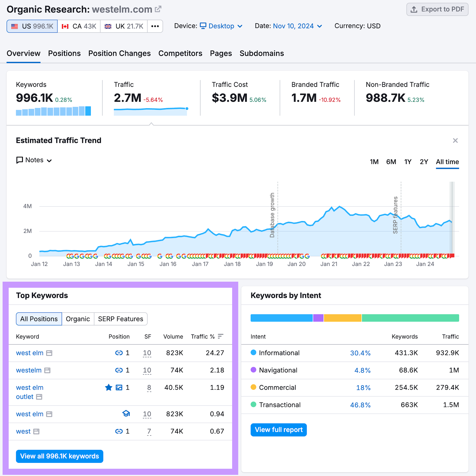This screenshot has width=476, height=476.
Task: Switch to the Positions tab
Action: point(64,53)
